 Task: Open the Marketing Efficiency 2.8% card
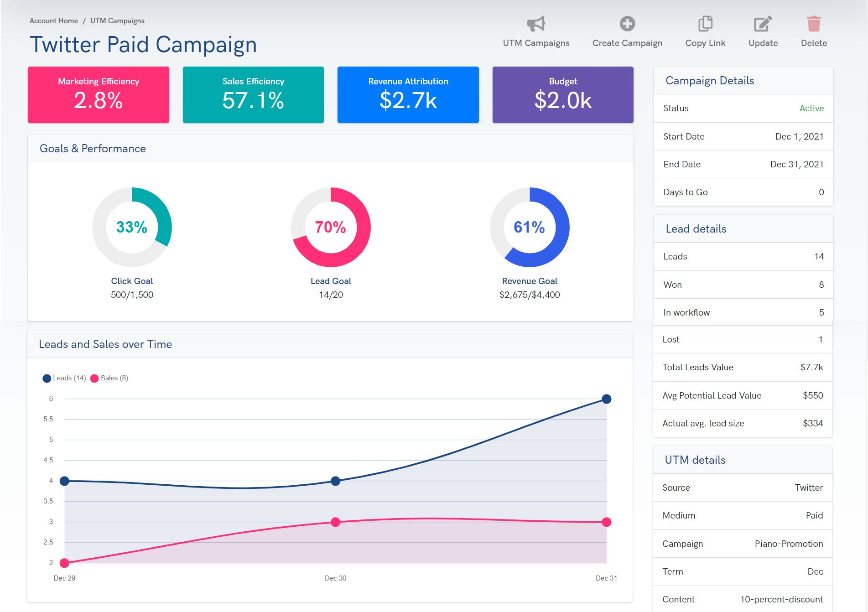click(99, 95)
